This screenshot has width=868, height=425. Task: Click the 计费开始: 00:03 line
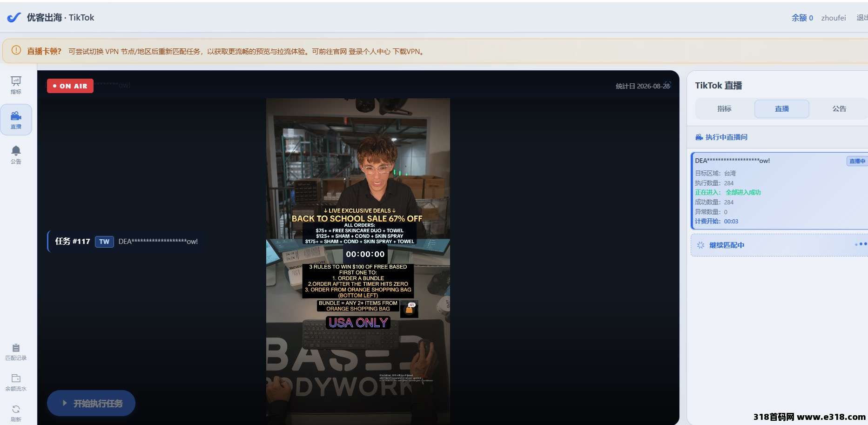point(717,221)
